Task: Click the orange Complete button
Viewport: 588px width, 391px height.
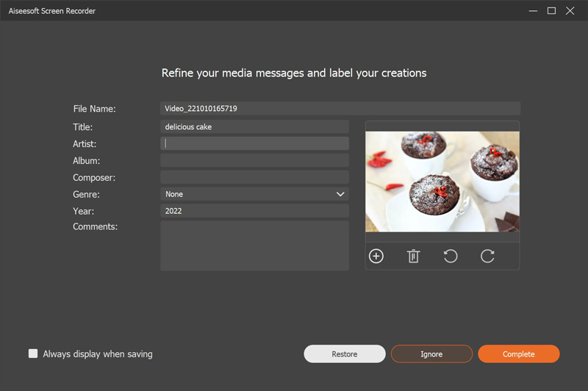Action: (518, 354)
